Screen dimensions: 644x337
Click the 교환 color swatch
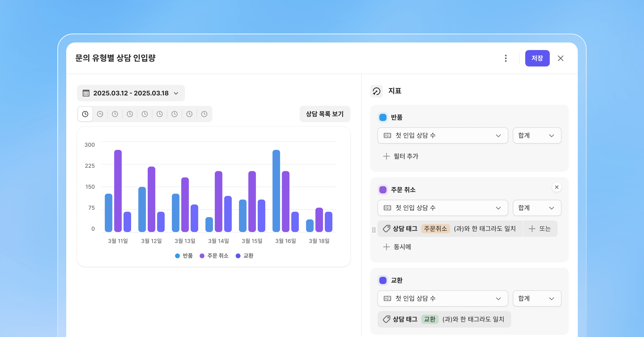tap(383, 280)
